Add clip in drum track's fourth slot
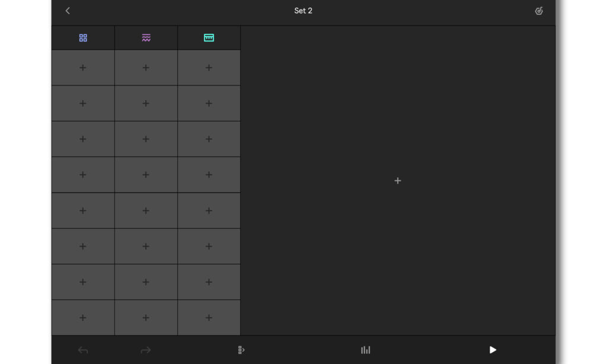The width and height of the screenshot is (607, 364). point(83,175)
